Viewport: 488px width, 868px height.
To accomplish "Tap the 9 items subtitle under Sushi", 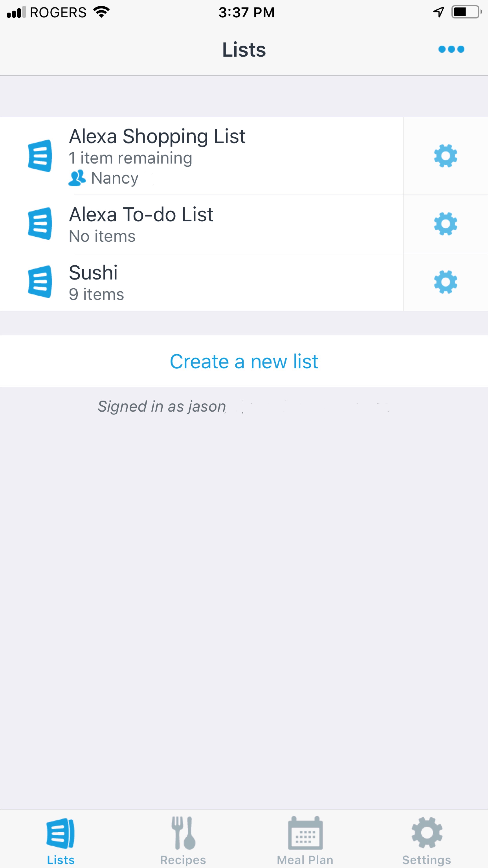I will click(97, 294).
